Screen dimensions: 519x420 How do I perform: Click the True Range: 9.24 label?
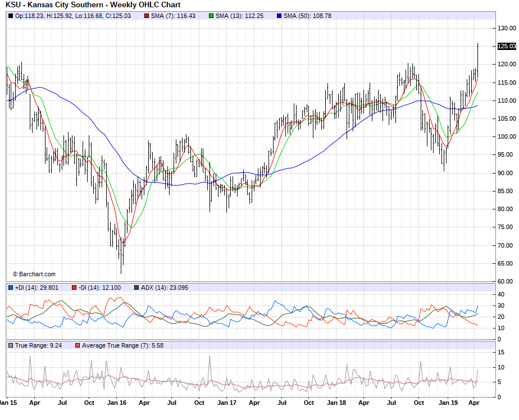tap(38, 345)
